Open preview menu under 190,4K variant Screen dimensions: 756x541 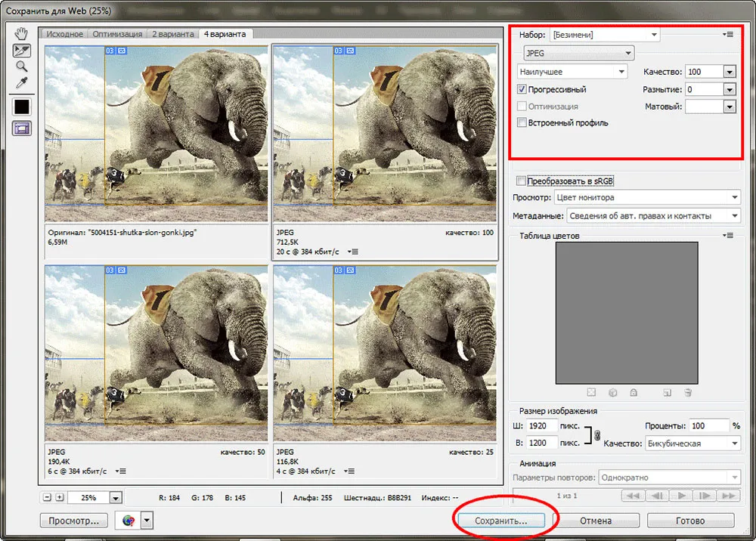point(120,471)
